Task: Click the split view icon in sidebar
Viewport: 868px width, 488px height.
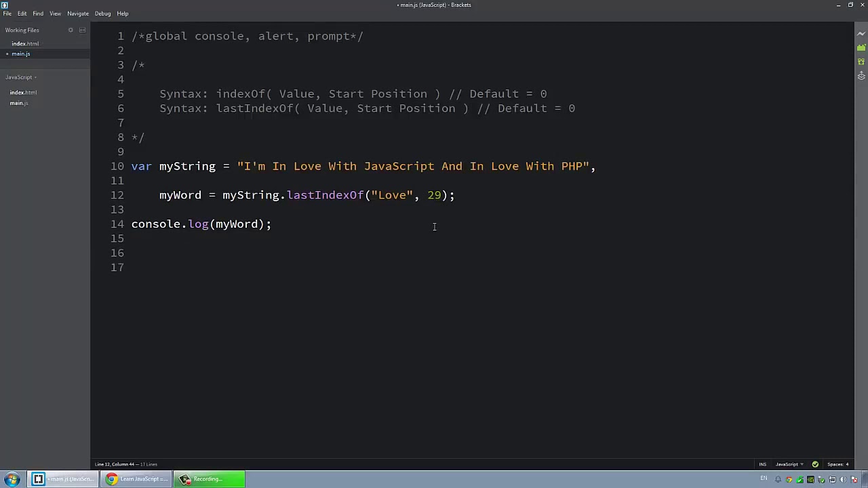Action: pos(82,30)
